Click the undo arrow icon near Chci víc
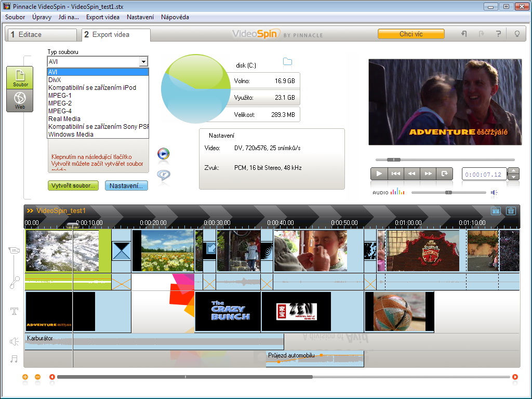The width and height of the screenshot is (532, 399). coord(463,33)
